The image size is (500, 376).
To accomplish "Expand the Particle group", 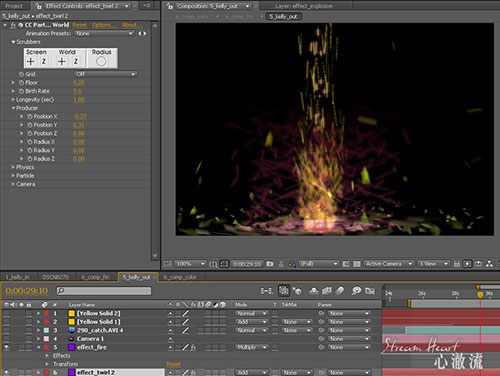I will pos(13,176).
